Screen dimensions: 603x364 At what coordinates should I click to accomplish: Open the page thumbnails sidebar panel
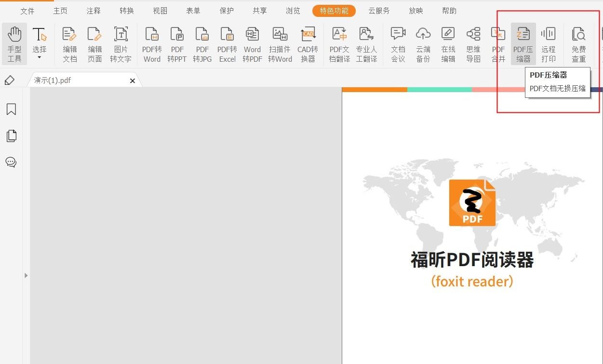click(11, 135)
